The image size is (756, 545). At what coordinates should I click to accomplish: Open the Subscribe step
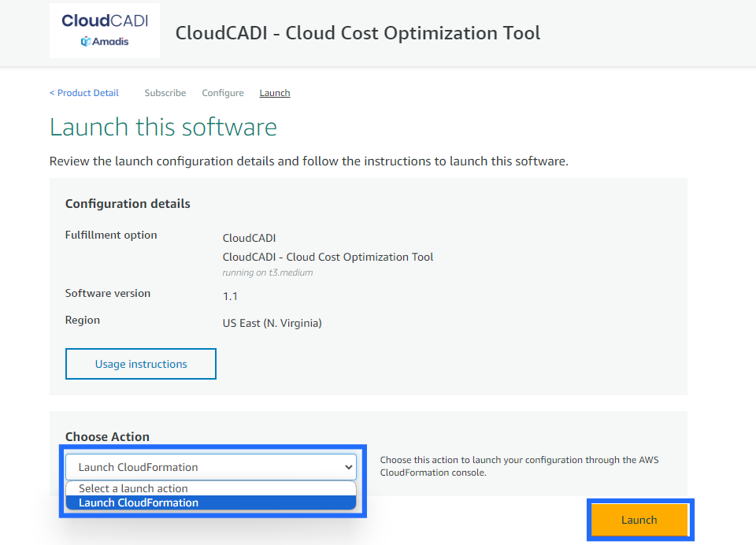[x=165, y=93]
